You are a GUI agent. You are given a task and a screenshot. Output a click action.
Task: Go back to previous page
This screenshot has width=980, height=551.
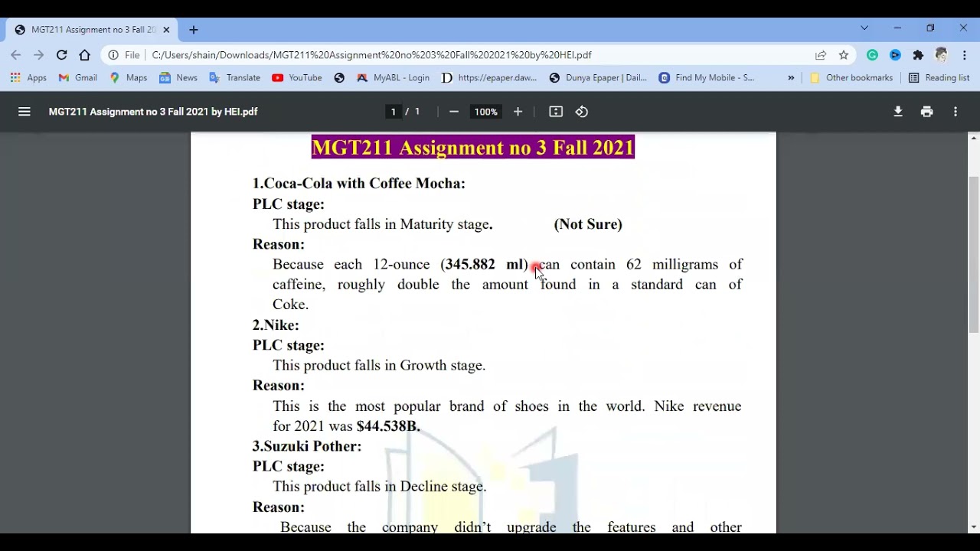click(16, 55)
